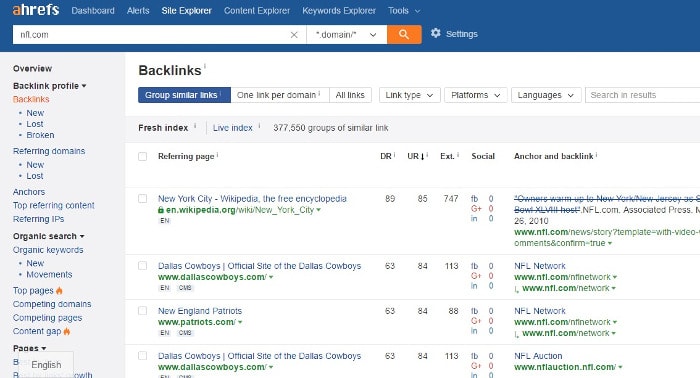Clear the nfl.com search field with X
This screenshot has height=378, width=700.
coord(294,35)
